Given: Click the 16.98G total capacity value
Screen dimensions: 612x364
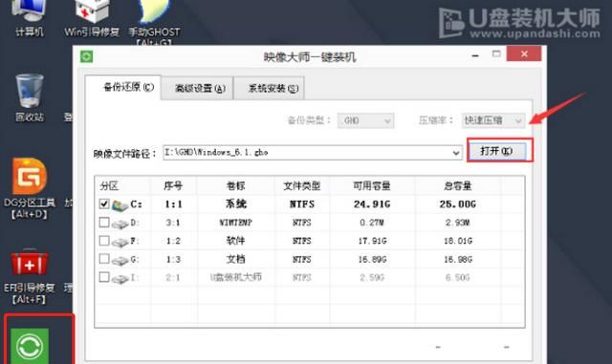Looking at the screenshot, I should pos(458,260).
